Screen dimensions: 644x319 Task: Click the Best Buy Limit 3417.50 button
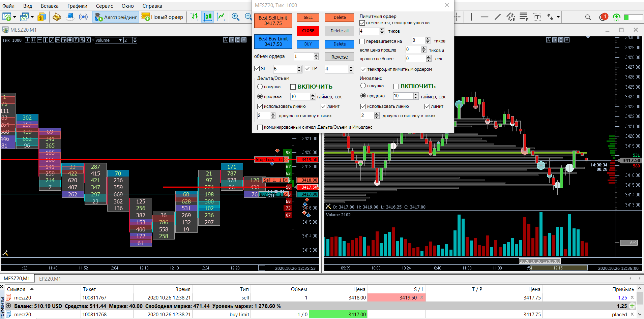[x=273, y=41]
